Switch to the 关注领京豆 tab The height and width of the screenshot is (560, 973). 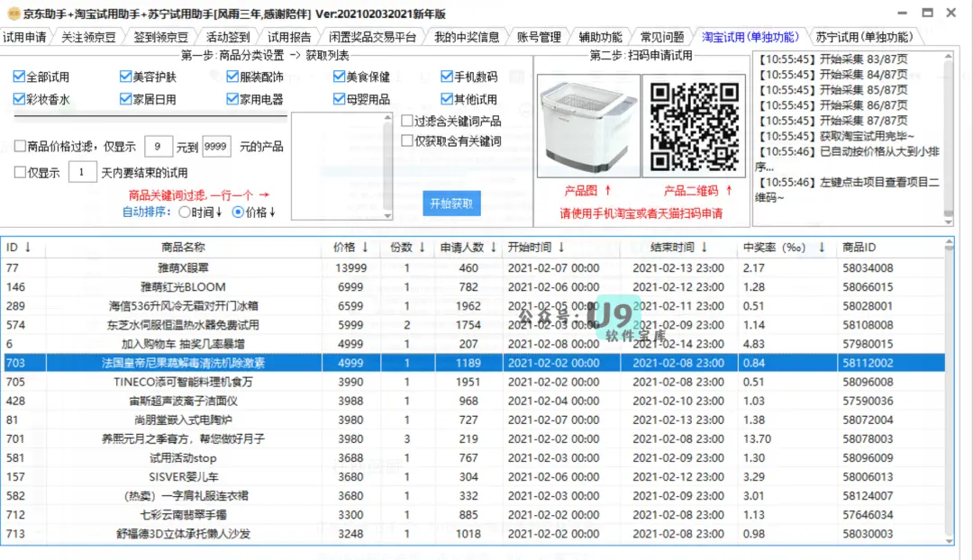click(x=88, y=37)
